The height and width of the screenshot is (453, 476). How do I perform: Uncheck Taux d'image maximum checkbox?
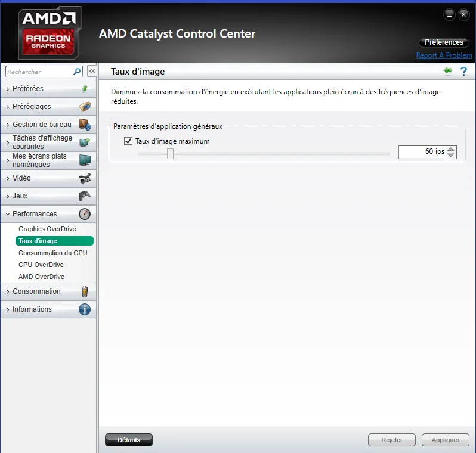point(128,141)
